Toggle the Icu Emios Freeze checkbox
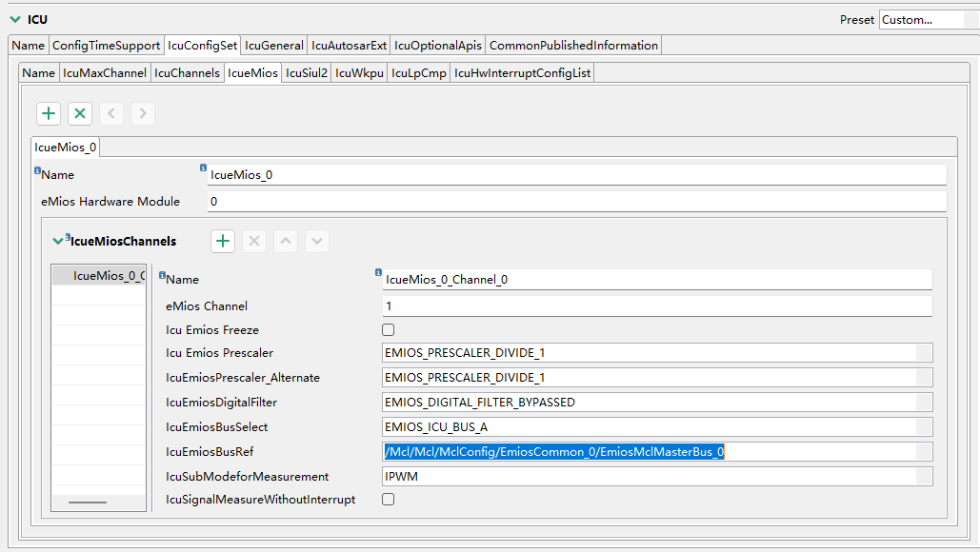The height and width of the screenshot is (552, 980). [388, 328]
